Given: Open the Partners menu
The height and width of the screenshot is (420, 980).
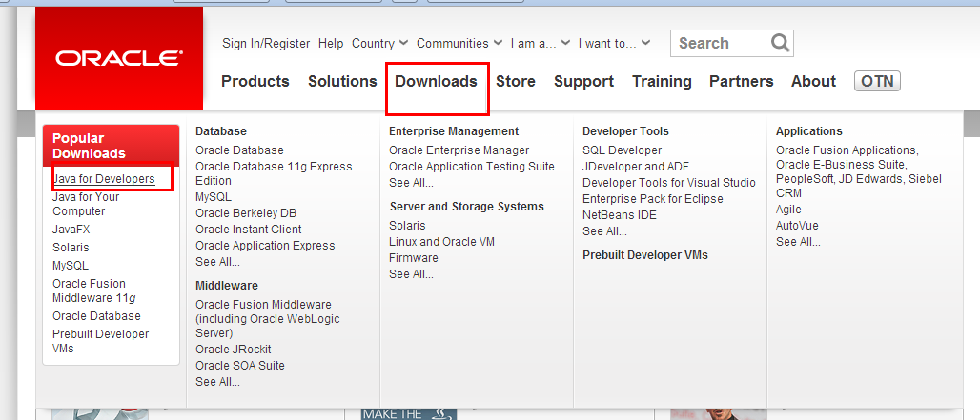Looking at the screenshot, I should point(742,81).
